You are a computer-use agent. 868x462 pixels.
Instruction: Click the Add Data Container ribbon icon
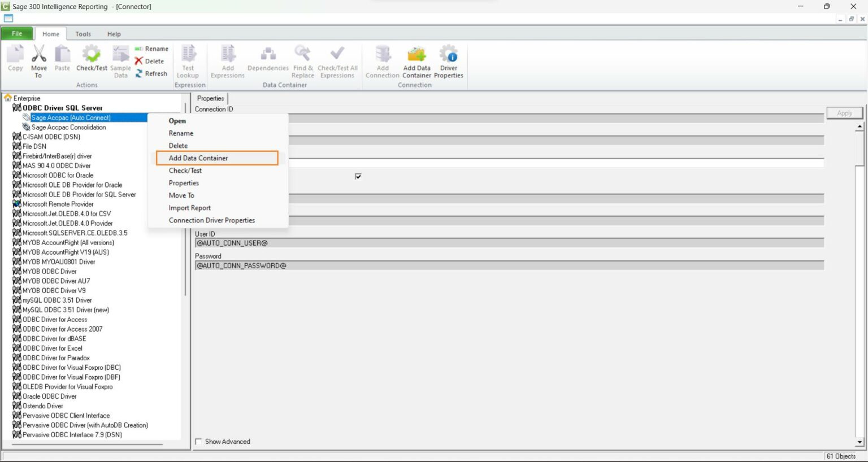(416, 59)
